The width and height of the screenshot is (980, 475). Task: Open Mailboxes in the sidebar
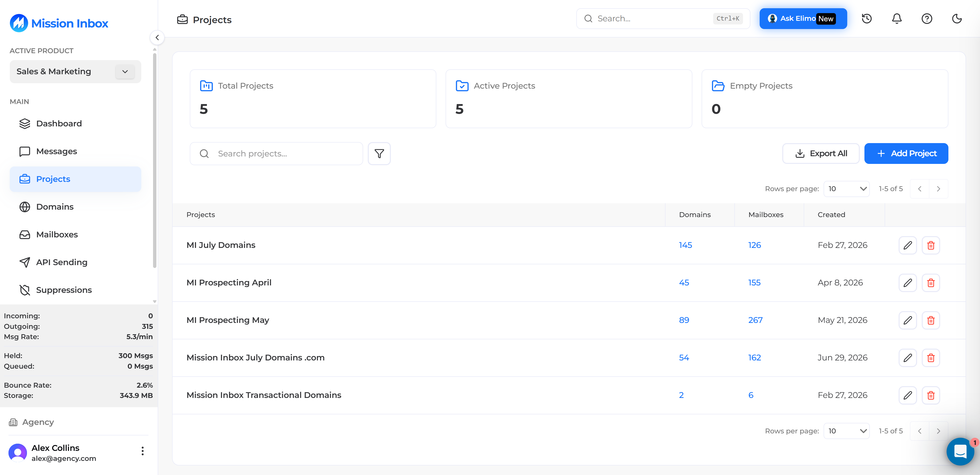75,235
